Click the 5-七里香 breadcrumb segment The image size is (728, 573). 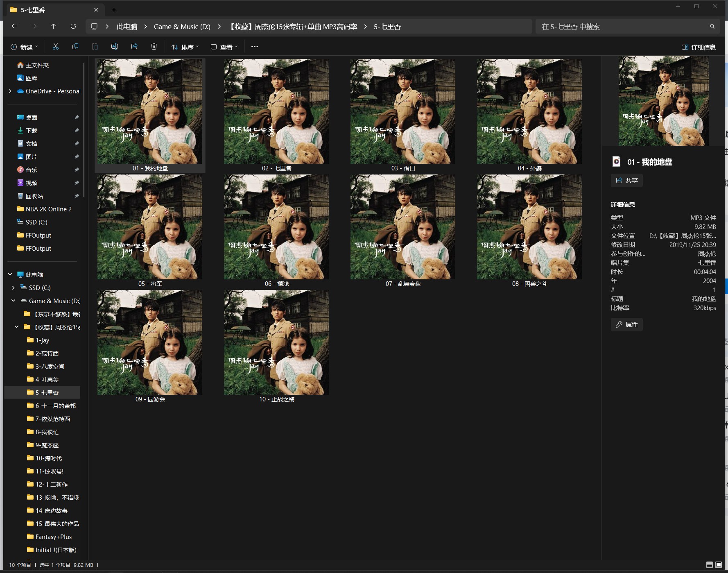(387, 27)
